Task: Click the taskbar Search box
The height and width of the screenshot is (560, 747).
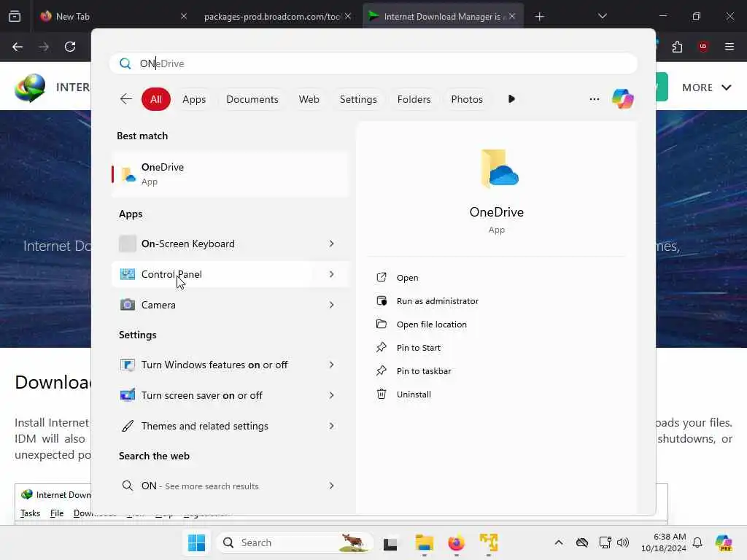Action: [x=295, y=542]
